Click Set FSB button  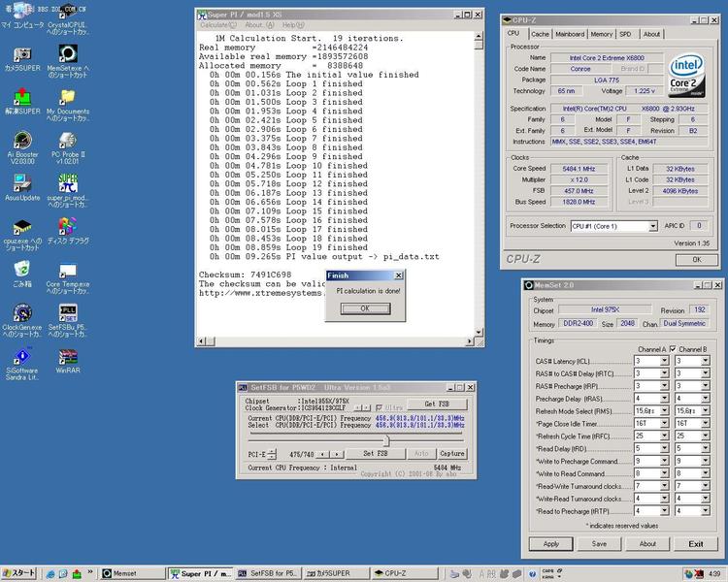(x=375, y=453)
